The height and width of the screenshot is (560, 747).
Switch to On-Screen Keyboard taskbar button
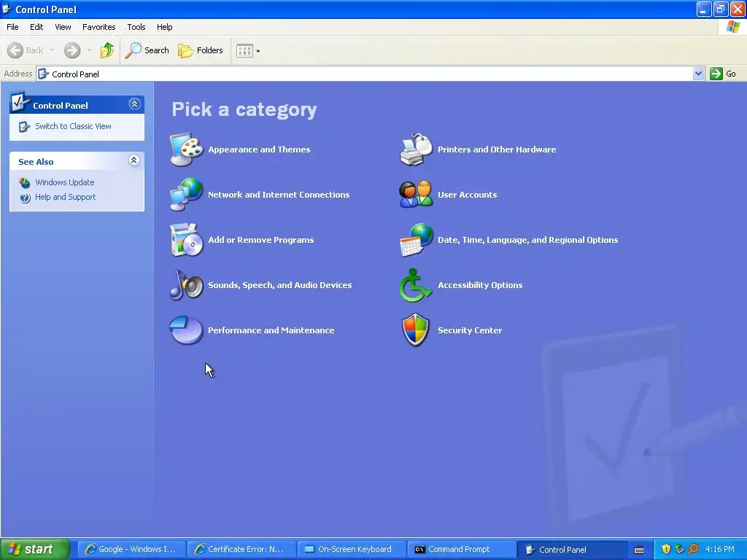pos(351,550)
